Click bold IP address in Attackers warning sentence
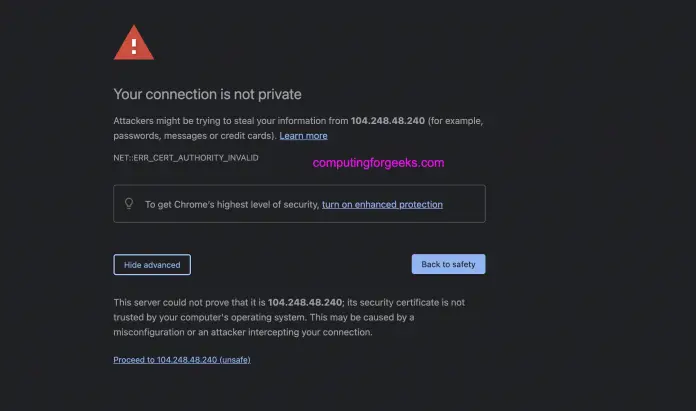This screenshot has width=696, height=411. 388,121
